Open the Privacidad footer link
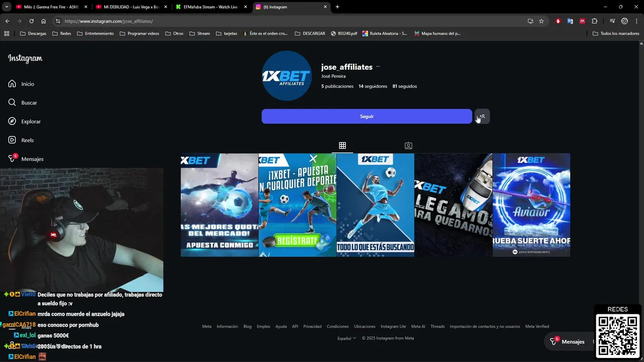The width and height of the screenshot is (644, 362). click(x=312, y=326)
